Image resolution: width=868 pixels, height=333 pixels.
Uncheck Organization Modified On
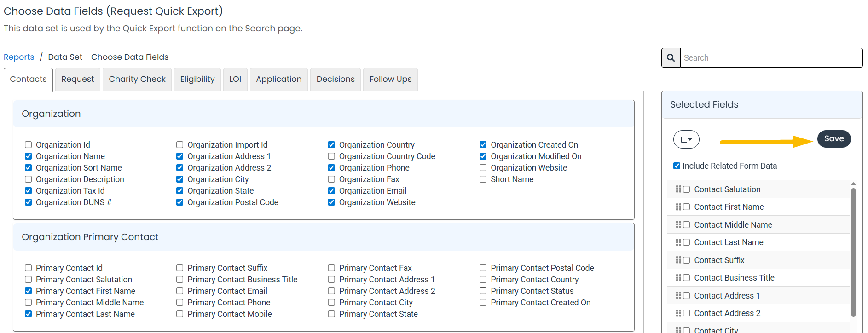click(483, 156)
